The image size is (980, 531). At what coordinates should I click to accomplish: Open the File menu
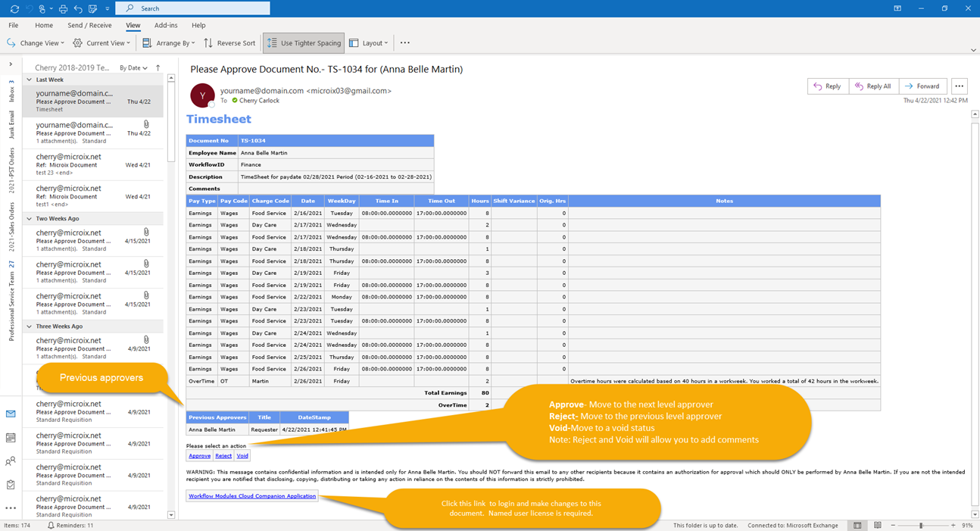tap(14, 25)
